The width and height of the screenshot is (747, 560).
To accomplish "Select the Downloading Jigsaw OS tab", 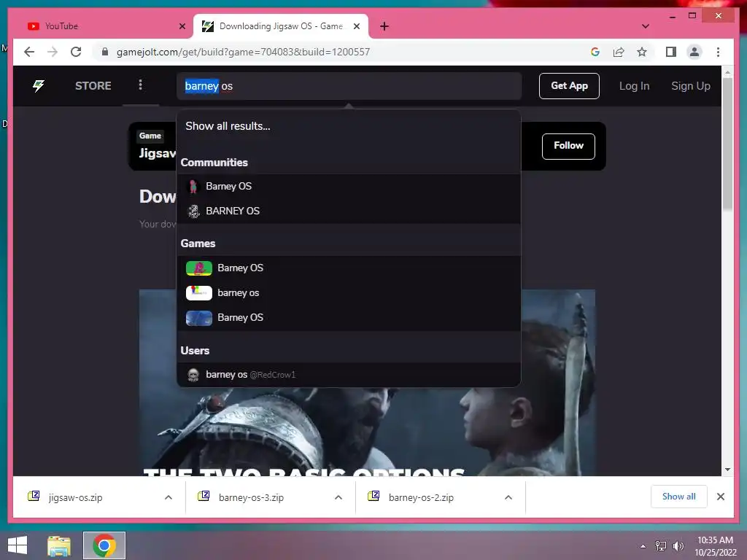I will coord(281,26).
